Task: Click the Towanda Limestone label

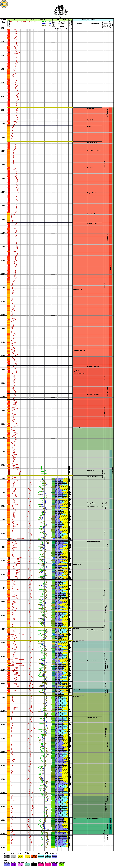Action: click(79, 373)
